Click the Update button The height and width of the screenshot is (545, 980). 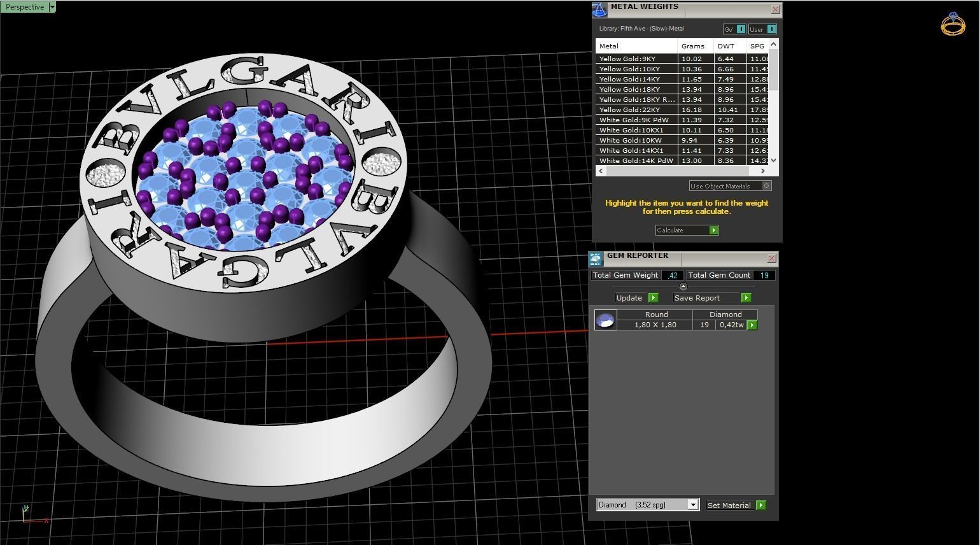632,298
